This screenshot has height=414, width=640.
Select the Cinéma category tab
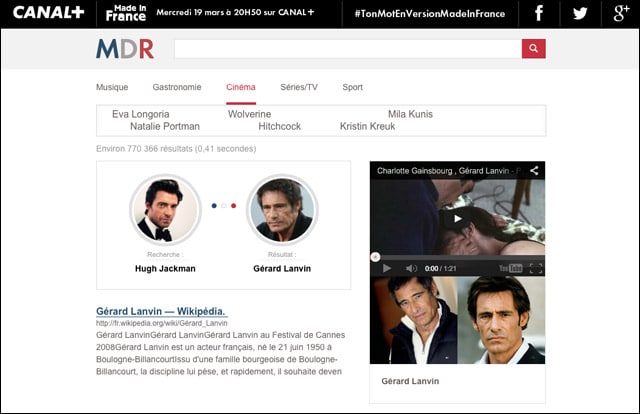coord(241,87)
